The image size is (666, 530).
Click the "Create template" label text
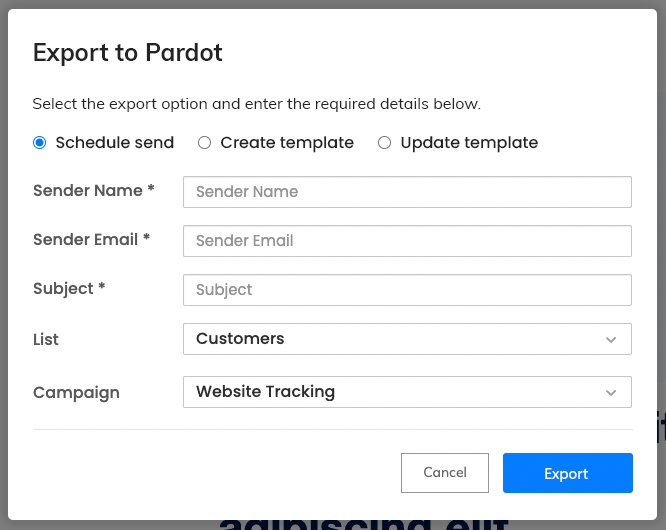coord(287,143)
